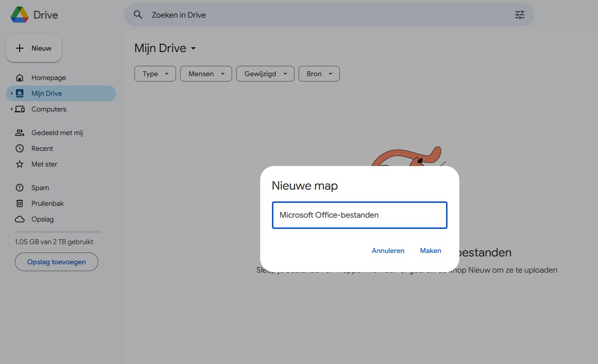This screenshot has height=364, width=598.
Task: Click the Met ster star icon
Action: [20, 164]
